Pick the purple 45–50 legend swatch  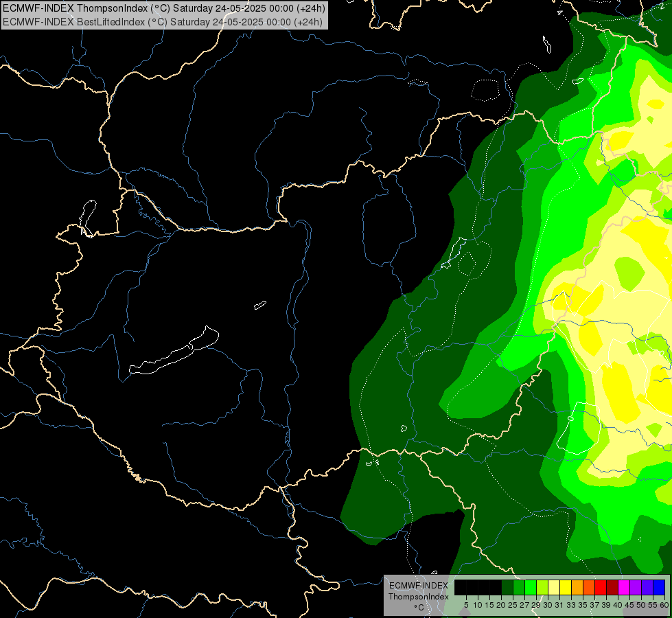(636, 587)
